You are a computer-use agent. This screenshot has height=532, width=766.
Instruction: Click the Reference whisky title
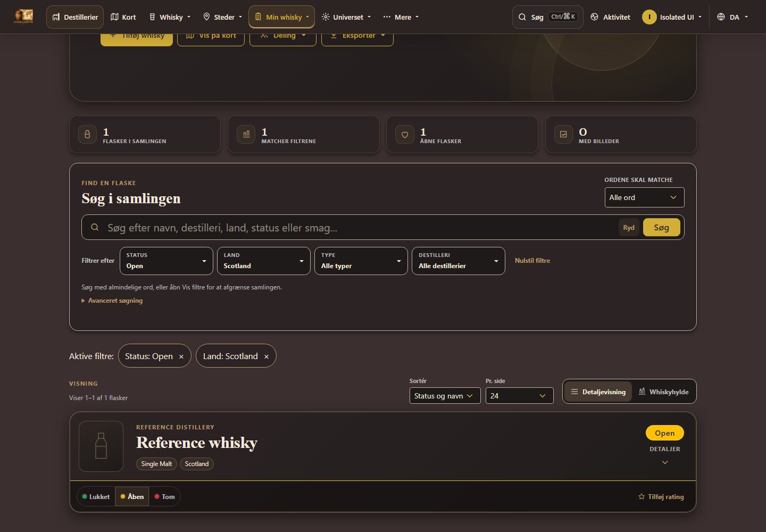click(197, 443)
